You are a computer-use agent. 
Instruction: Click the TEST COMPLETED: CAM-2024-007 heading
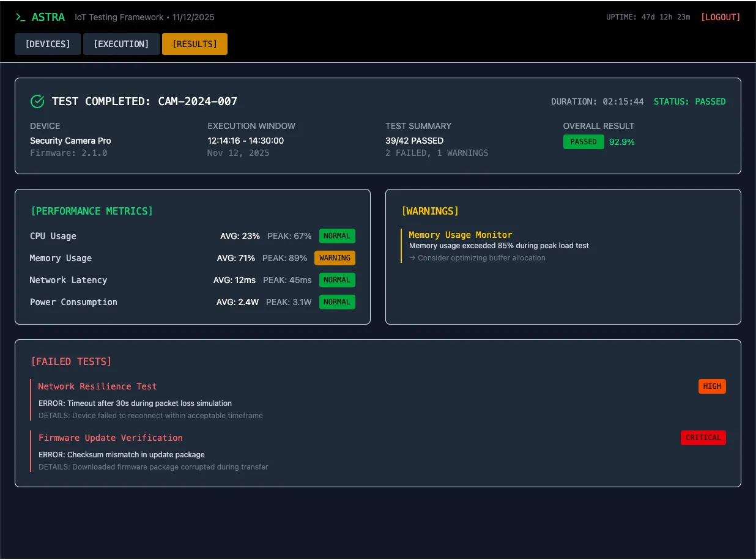pyautogui.click(x=144, y=101)
